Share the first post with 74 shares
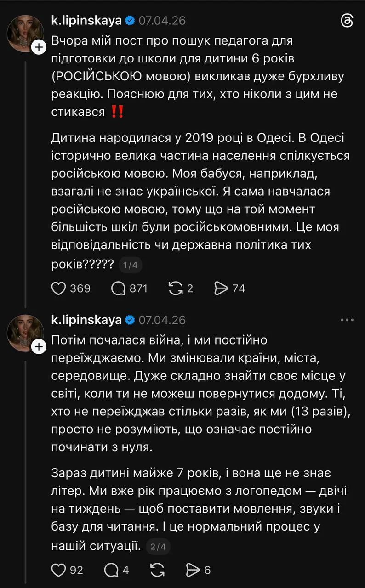Image resolution: width=365 pixels, height=588 pixels. tap(222, 288)
